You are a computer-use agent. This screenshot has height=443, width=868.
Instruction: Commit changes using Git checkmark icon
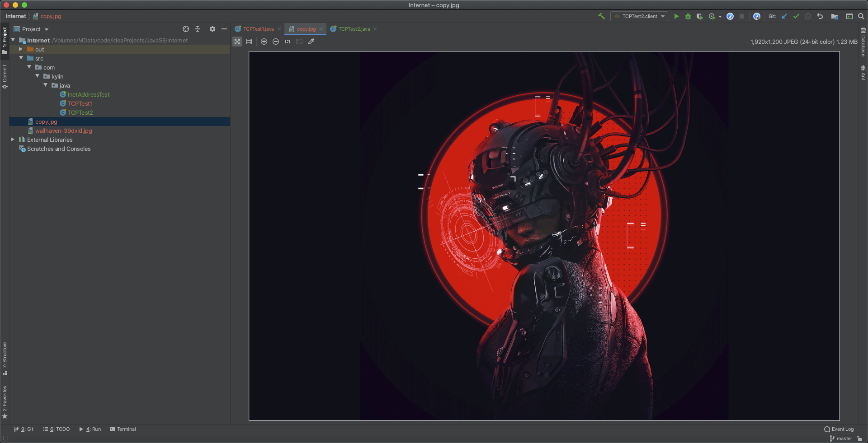tap(796, 16)
